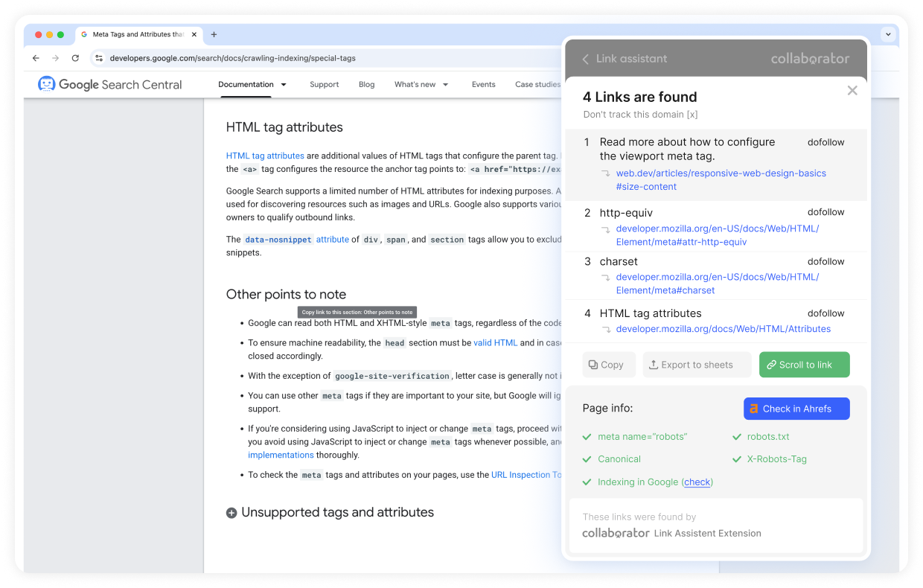Screen dimensions: 923x588
Task: Click the Google Search Central logo
Action: 110,84
